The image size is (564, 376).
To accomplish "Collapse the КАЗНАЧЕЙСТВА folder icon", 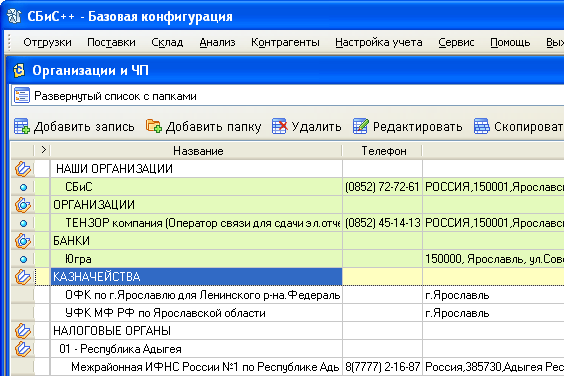I will tap(23, 277).
